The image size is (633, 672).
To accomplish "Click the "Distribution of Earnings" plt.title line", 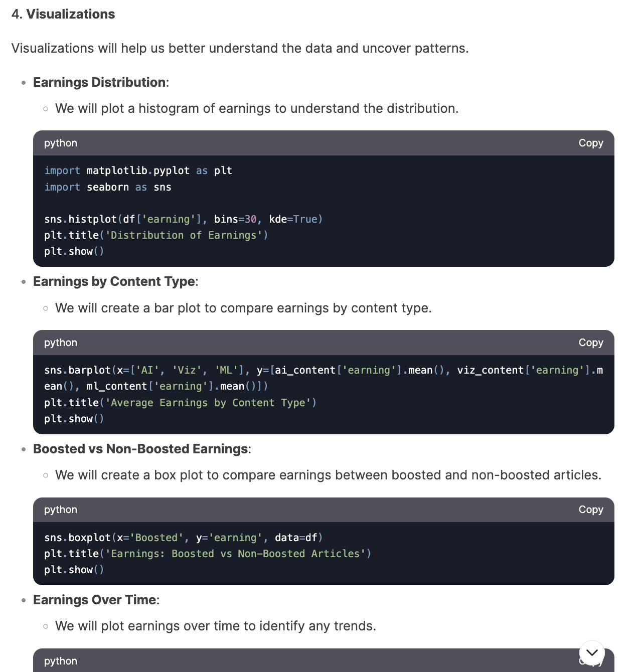I will click(x=155, y=235).
